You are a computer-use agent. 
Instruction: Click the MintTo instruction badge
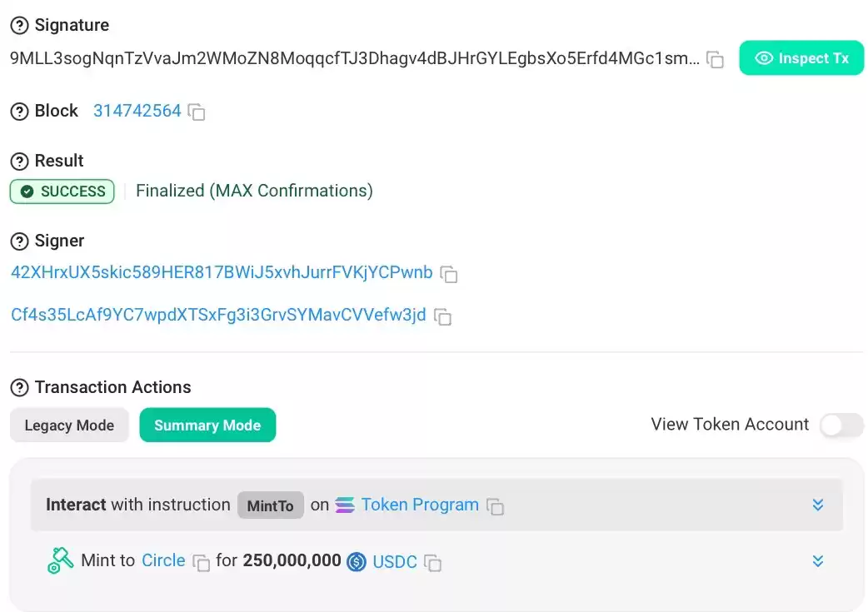click(x=270, y=505)
